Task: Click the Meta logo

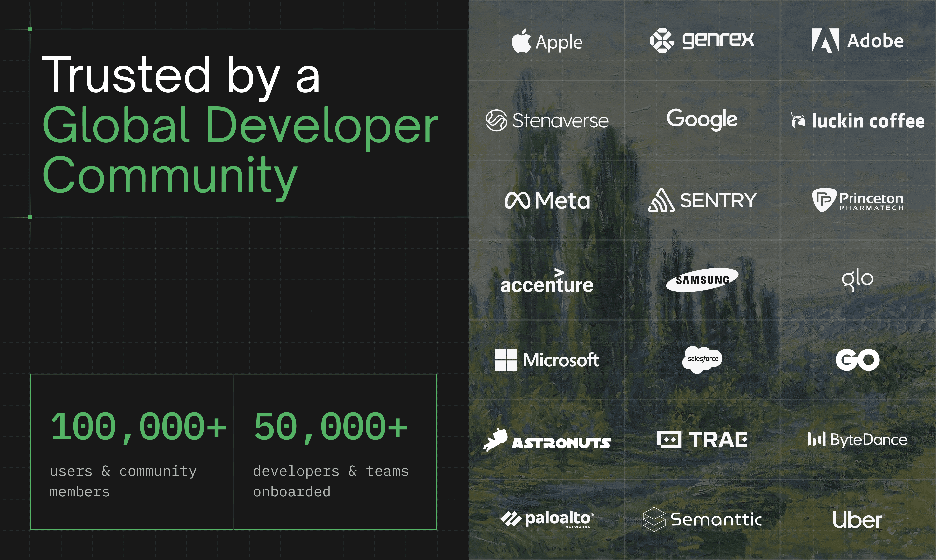Action: (x=547, y=200)
